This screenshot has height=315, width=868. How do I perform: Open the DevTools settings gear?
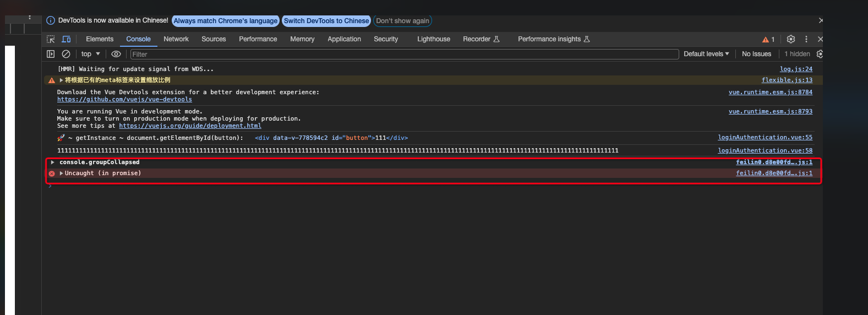[791, 39]
